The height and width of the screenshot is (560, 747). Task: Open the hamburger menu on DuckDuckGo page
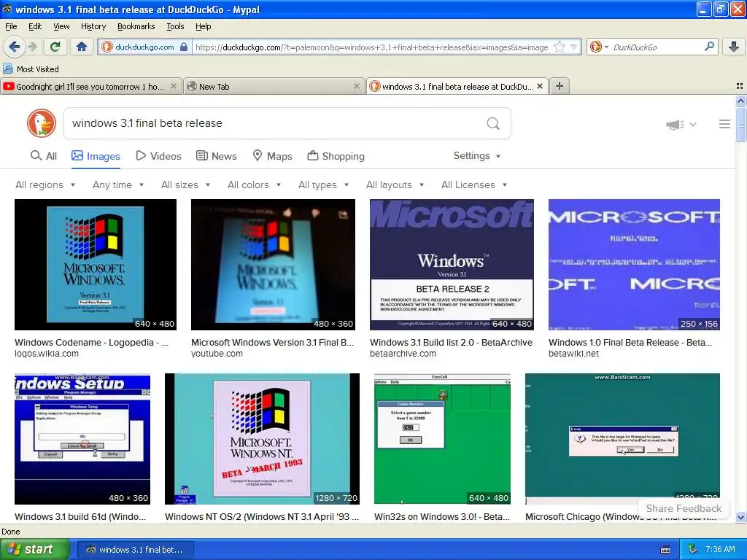point(724,124)
